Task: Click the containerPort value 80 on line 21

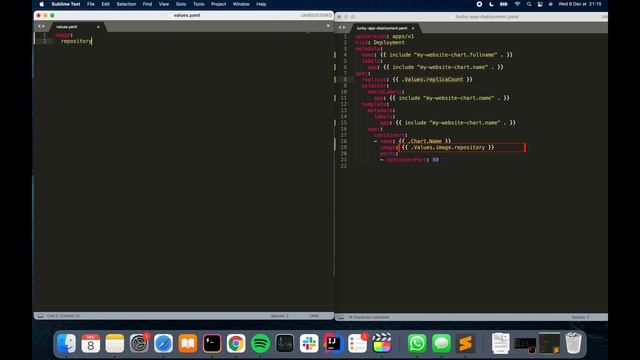Action: (x=436, y=160)
